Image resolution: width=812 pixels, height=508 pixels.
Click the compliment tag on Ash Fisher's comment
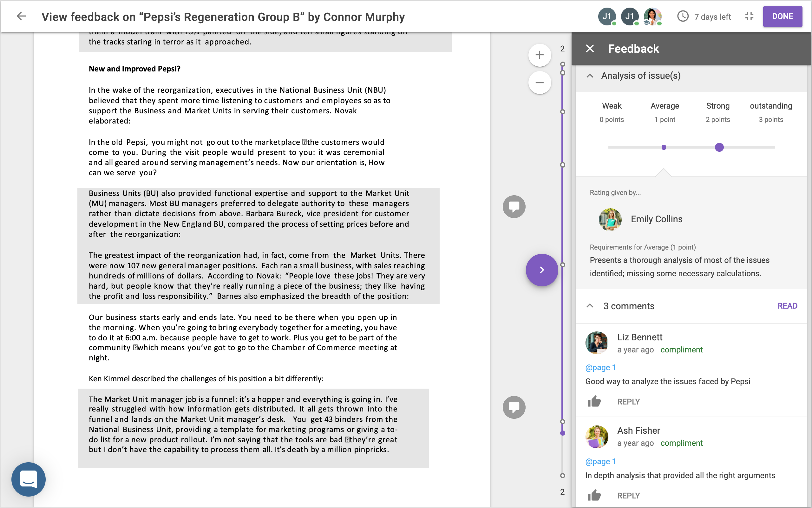(681, 443)
